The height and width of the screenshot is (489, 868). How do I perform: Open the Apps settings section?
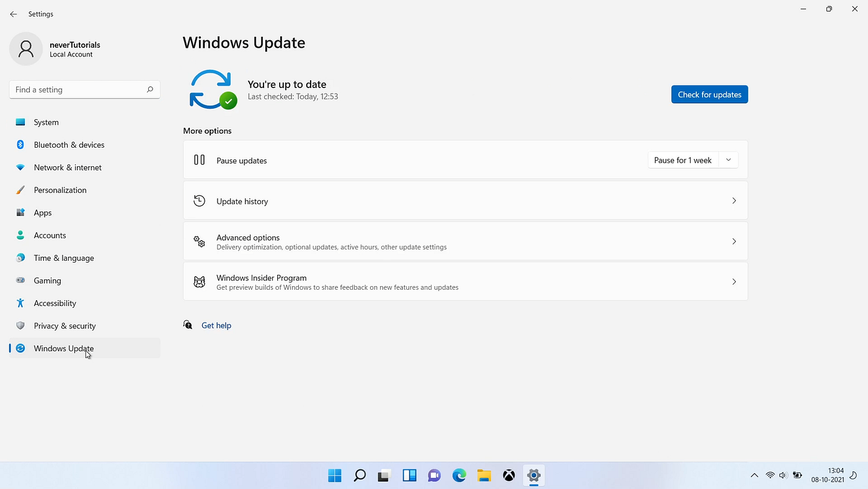(x=42, y=212)
